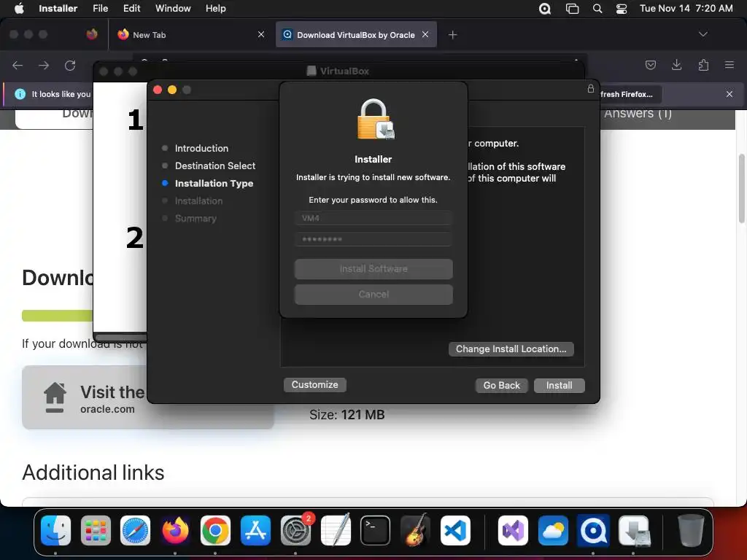Click the Install button
747x560 pixels.
560,385
